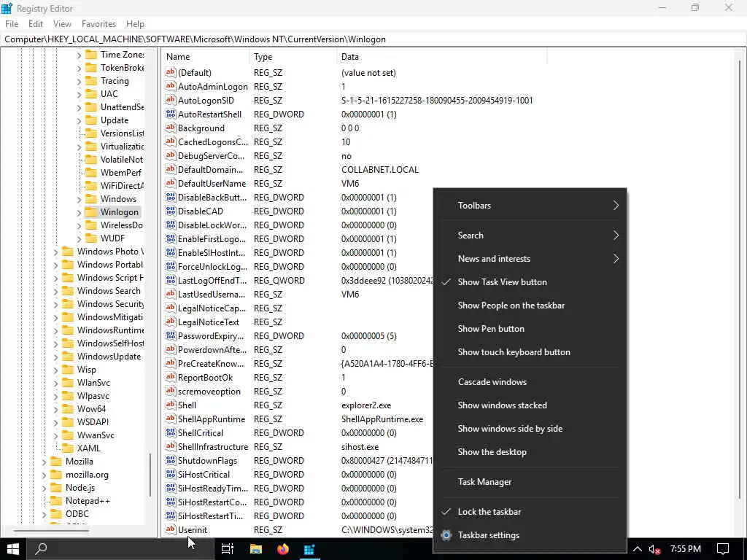Image resolution: width=747 pixels, height=560 pixels.
Task: Expand the Winlogon tree node
Action: coord(79,212)
